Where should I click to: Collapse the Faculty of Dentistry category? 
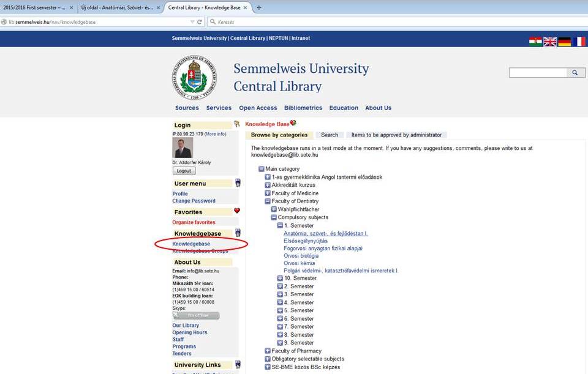268,201
